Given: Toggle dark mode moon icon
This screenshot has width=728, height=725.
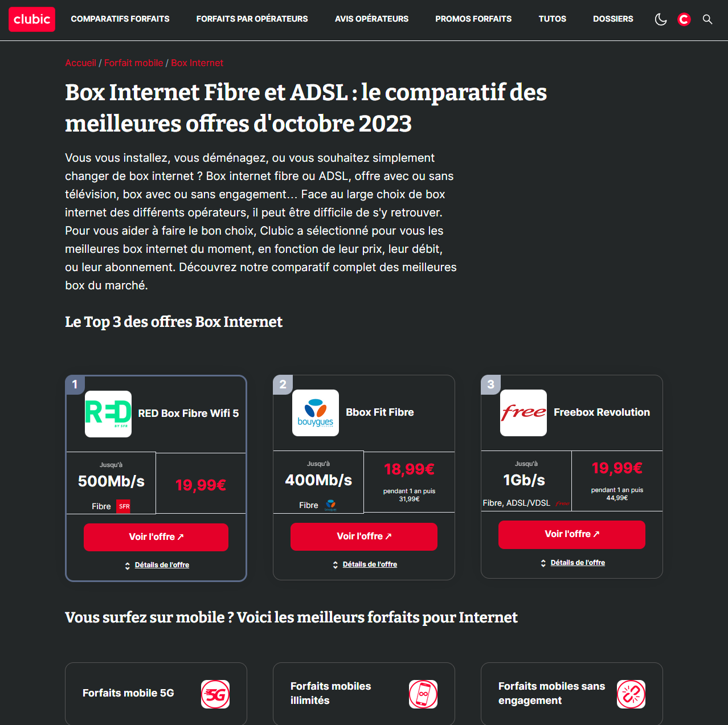Looking at the screenshot, I should coord(661,19).
